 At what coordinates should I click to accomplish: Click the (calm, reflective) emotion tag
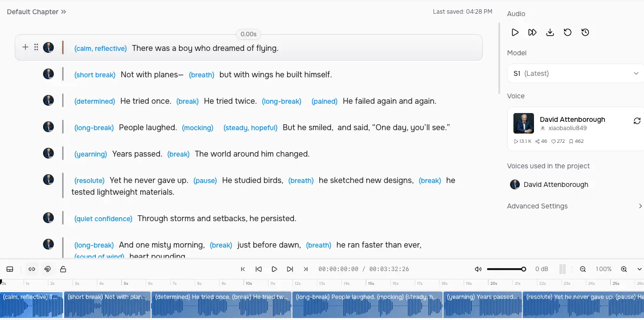click(x=100, y=48)
